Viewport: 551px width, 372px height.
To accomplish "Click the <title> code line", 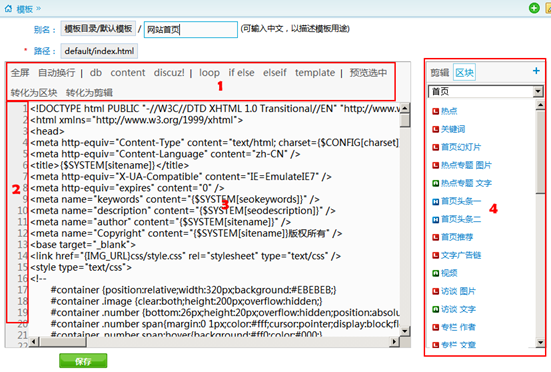I will [110, 165].
